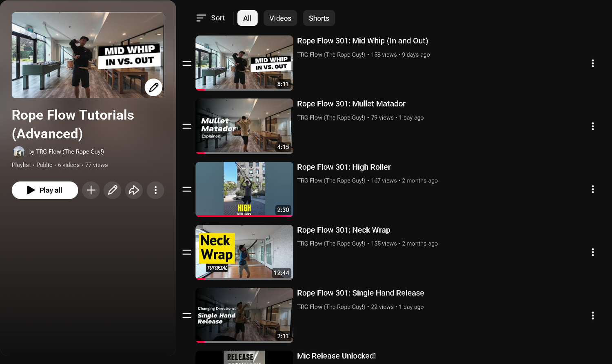Image resolution: width=612 pixels, height=364 pixels.
Task: Switch to the Videos filter chip
Action: [280, 18]
